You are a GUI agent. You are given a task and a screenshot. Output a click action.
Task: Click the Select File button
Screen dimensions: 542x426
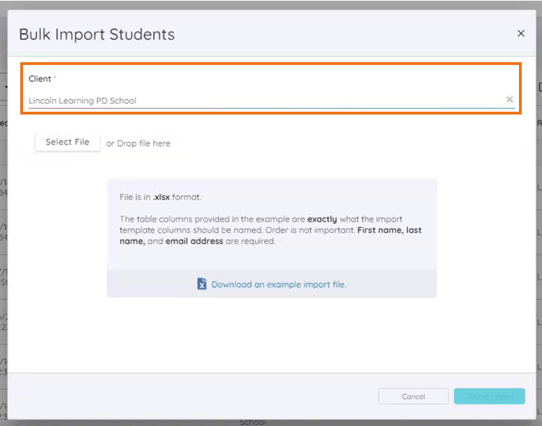click(x=68, y=142)
